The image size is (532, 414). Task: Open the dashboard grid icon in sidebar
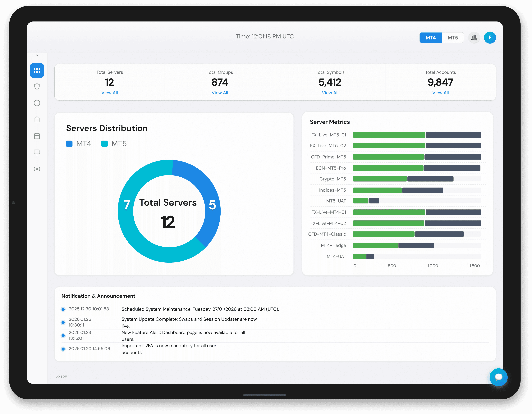37,71
